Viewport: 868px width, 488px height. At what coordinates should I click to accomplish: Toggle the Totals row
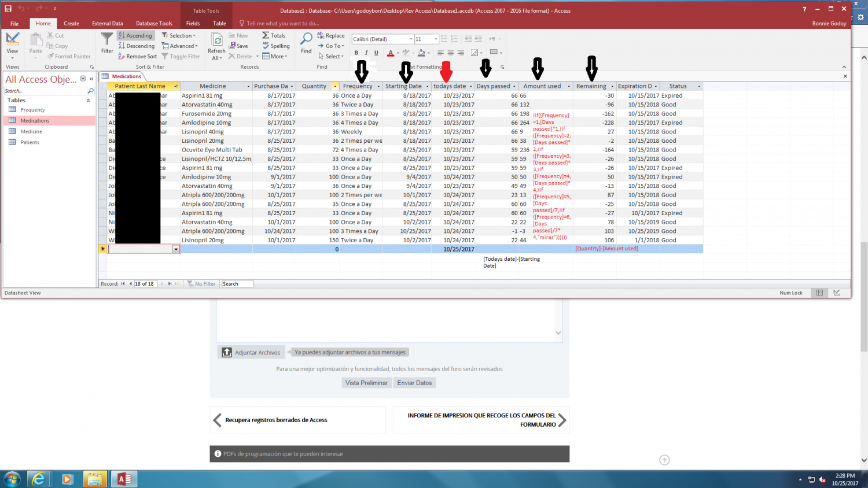coord(274,35)
